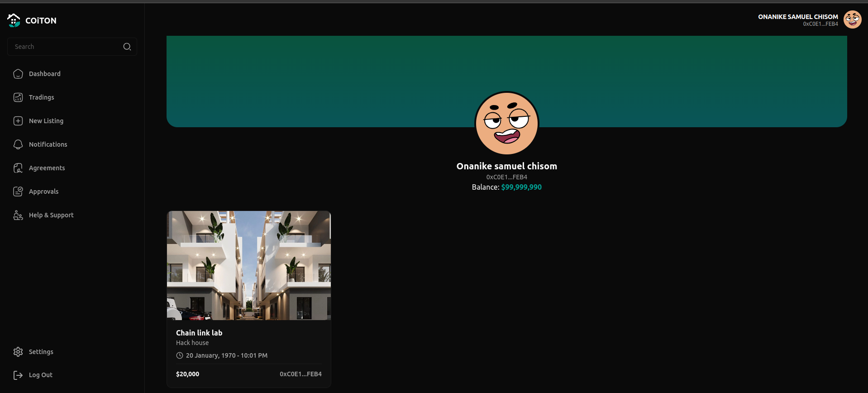Open the Chain link lab property image
Image resolution: width=868 pixels, height=393 pixels.
pyautogui.click(x=249, y=265)
